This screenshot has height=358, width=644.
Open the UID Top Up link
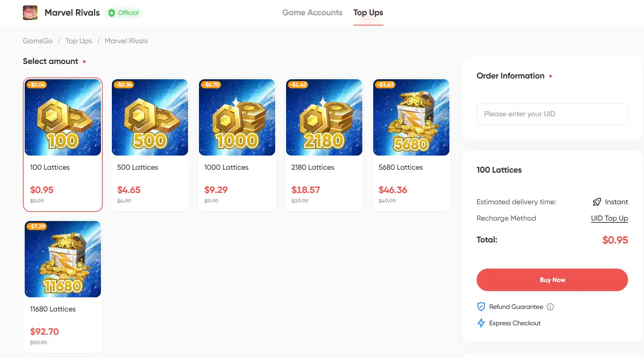tap(609, 218)
